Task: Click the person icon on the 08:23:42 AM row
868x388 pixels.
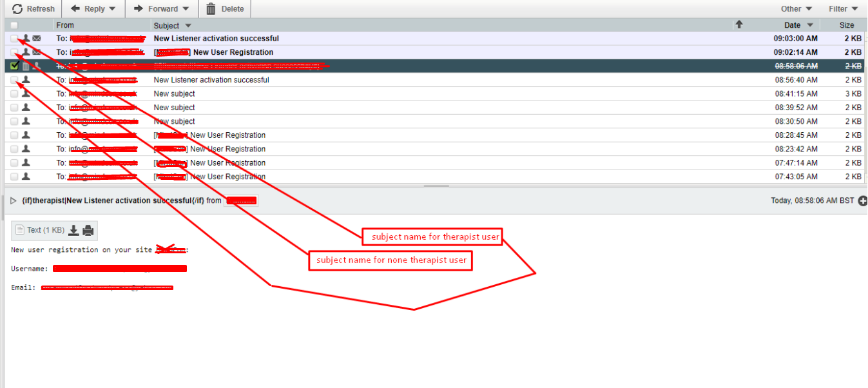Action: pyautogui.click(x=26, y=149)
